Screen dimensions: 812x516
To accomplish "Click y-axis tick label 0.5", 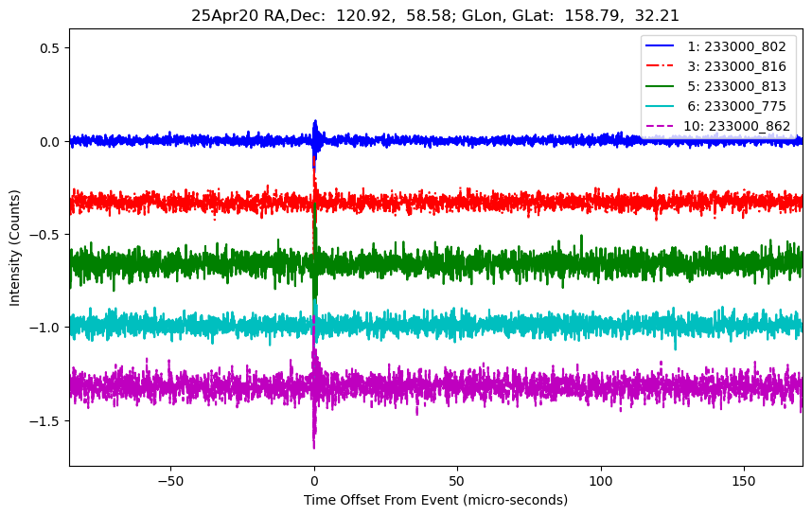I will click(x=50, y=48).
